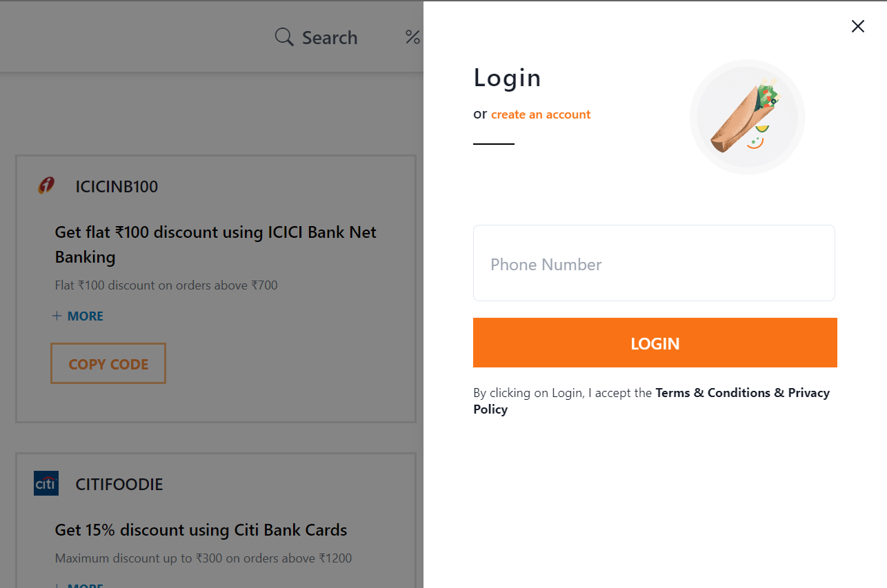887x588 pixels.
Task: Click the Citi Bank Cards discount heading
Action: tap(201, 530)
